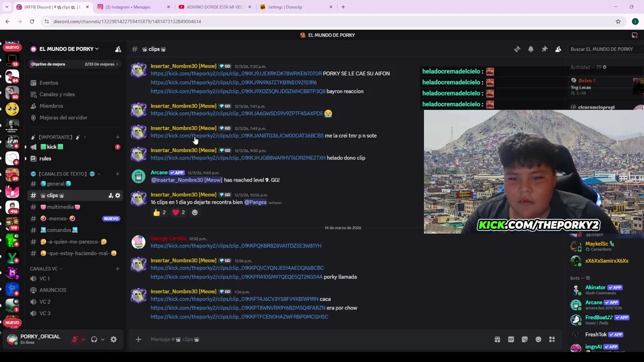Open the activity settings gear next to Actividad
Image resolution: width=644 pixels, height=362 pixels.
click(604, 67)
